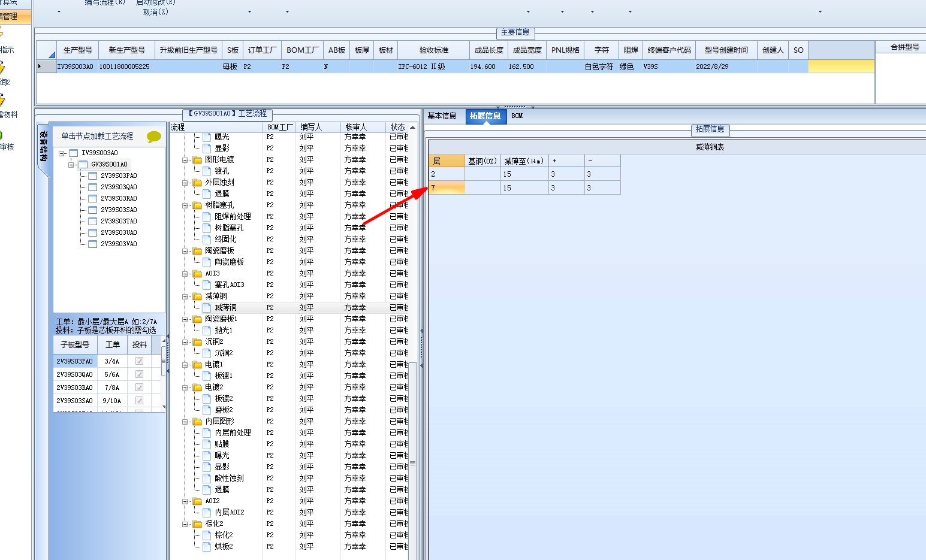Click the document icon beside 终固化
This screenshot has height=560, width=926.
coord(207,240)
